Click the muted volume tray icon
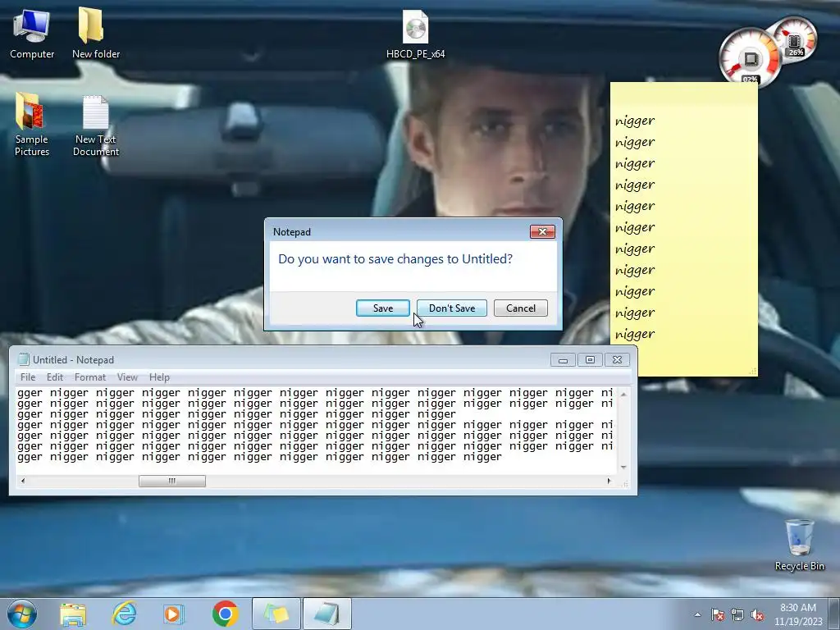 point(757,614)
